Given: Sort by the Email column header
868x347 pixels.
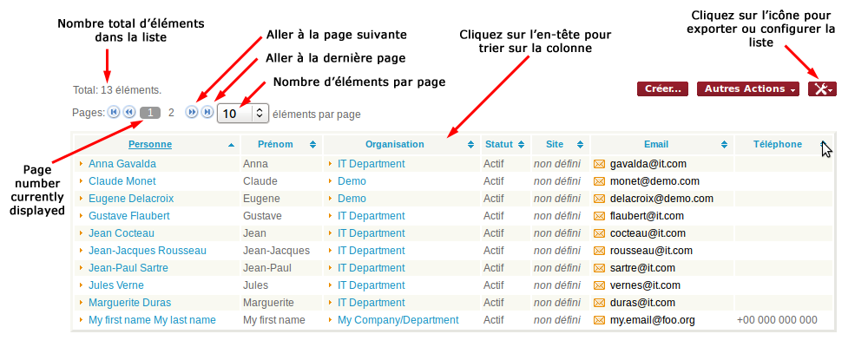Looking at the screenshot, I should 655,144.
